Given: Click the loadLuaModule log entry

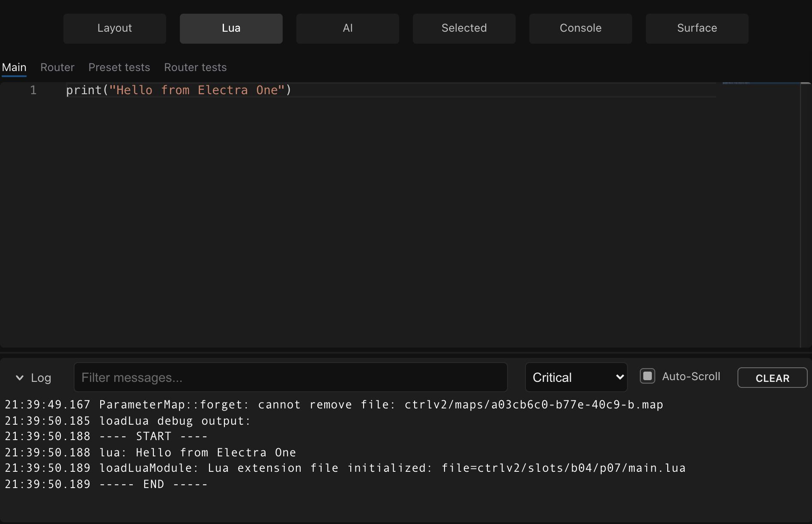Looking at the screenshot, I should [x=345, y=468].
